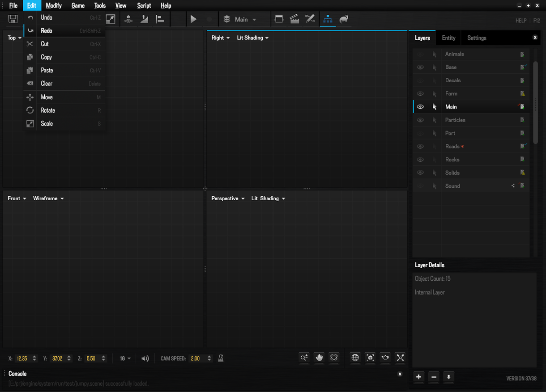
Task: Select the hand pan tool
Action: 319,358
